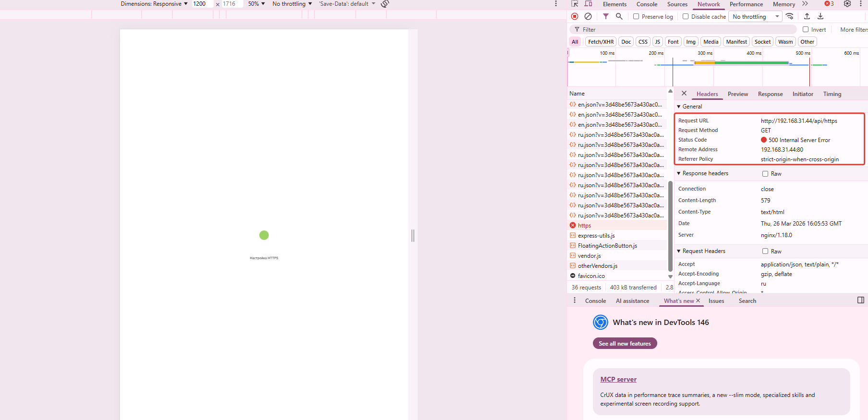868x420 pixels.
Task: Open the MCP server link
Action: (618, 379)
